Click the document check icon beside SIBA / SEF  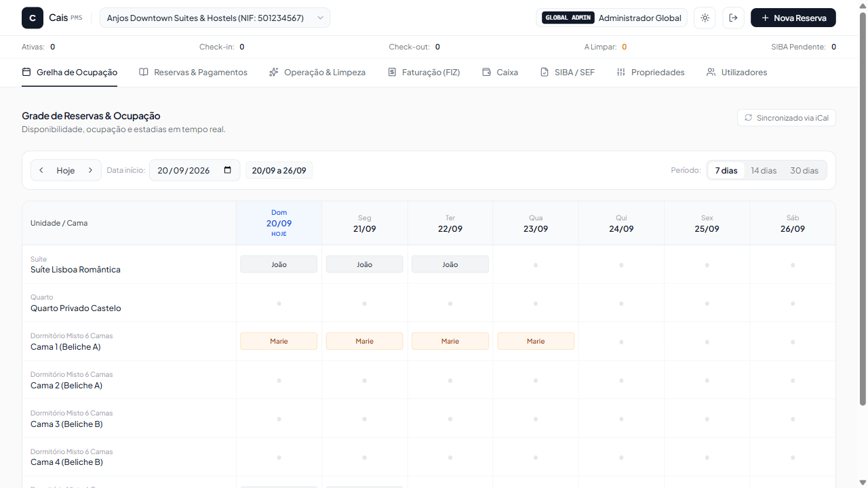click(545, 72)
